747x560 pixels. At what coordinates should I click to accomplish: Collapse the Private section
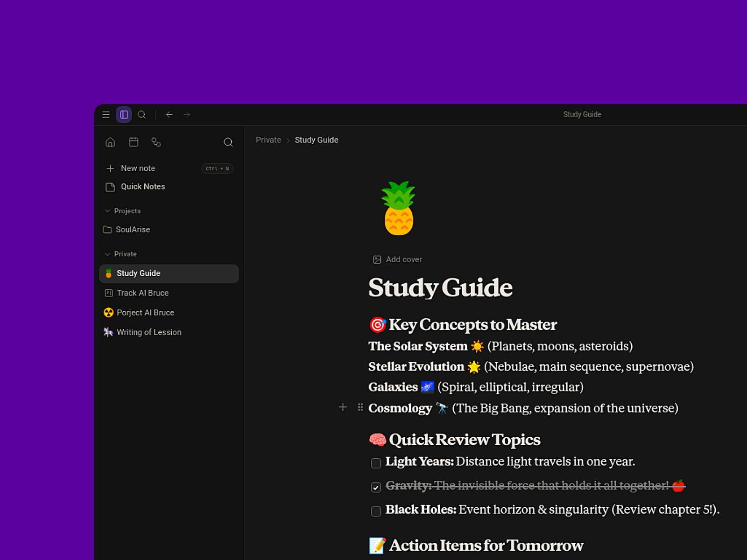(x=121, y=254)
